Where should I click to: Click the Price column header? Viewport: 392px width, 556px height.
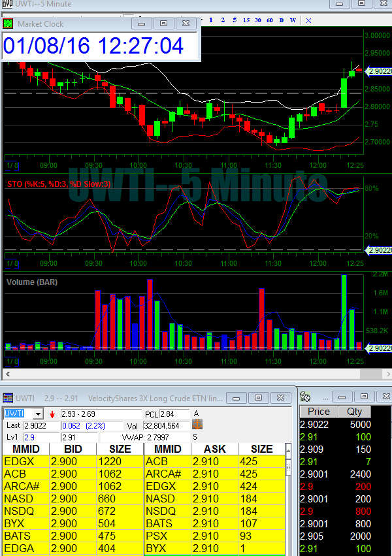click(x=319, y=412)
